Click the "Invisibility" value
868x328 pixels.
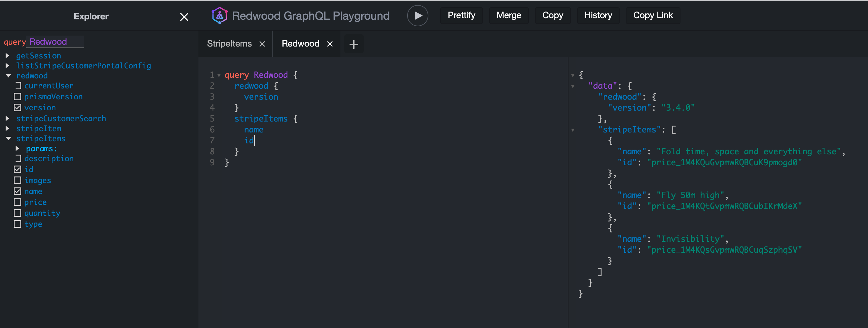coord(690,239)
